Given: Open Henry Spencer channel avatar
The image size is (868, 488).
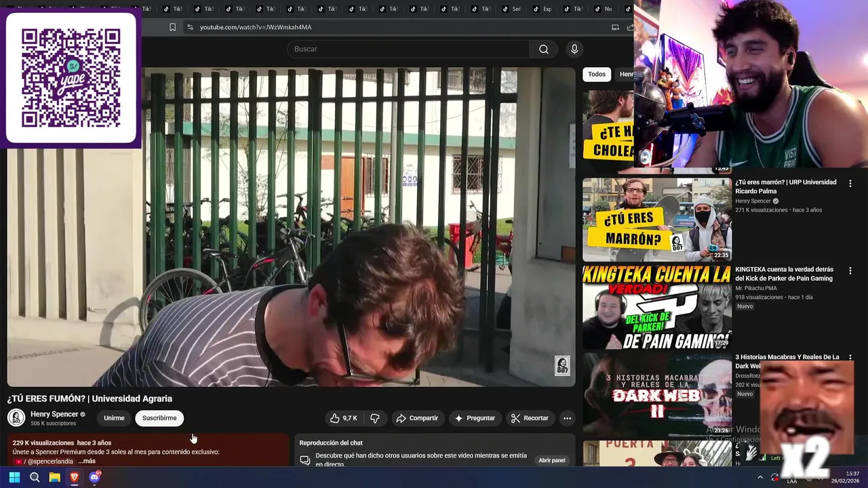Looking at the screenshot, I should [x=16, y=418].
